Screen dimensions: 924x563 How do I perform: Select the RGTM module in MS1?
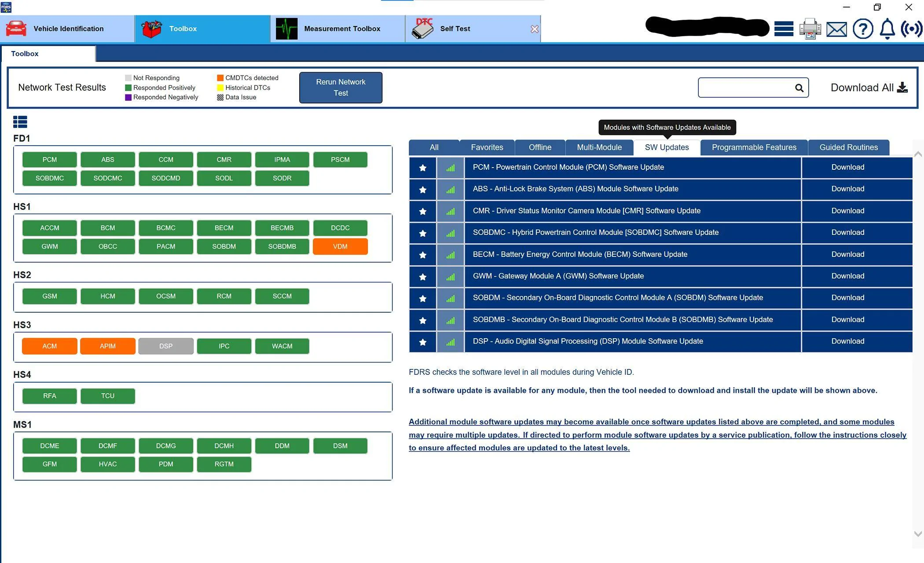point(224,464)
